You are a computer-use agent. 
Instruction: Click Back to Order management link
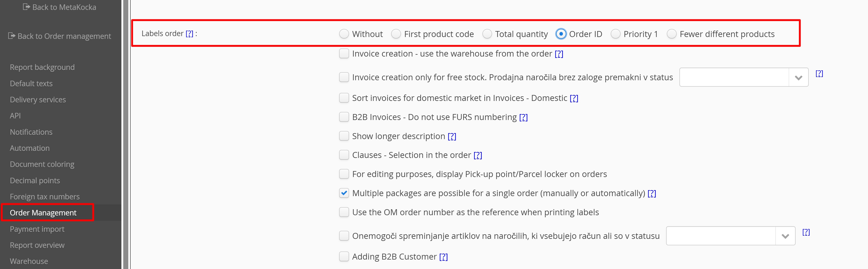pos(64,36)
